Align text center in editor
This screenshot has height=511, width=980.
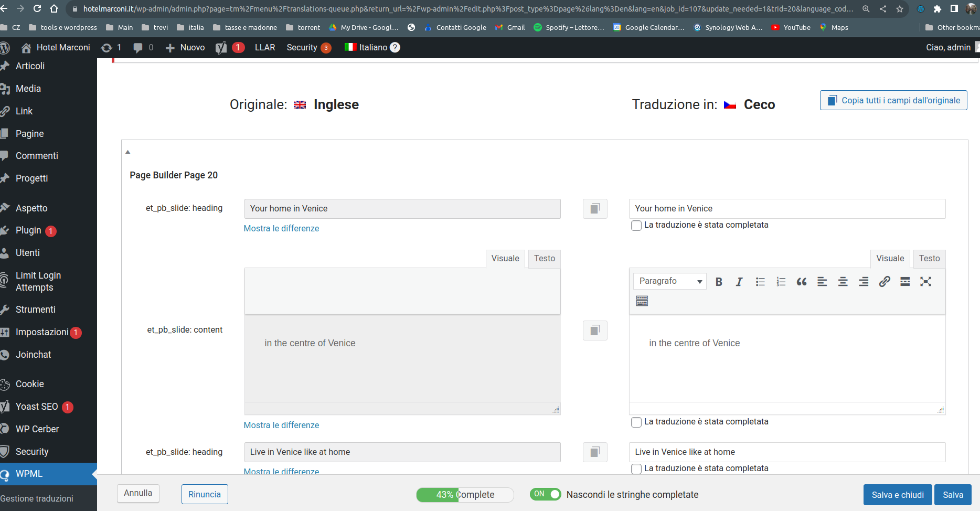click(x=843, y=282)
